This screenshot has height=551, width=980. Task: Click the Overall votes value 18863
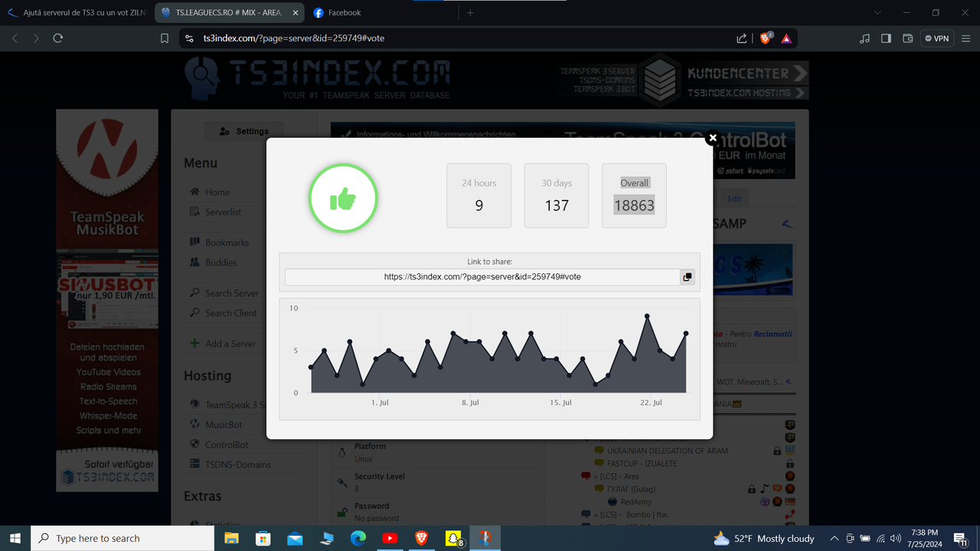pyautogui.click(x=634, y=206)
